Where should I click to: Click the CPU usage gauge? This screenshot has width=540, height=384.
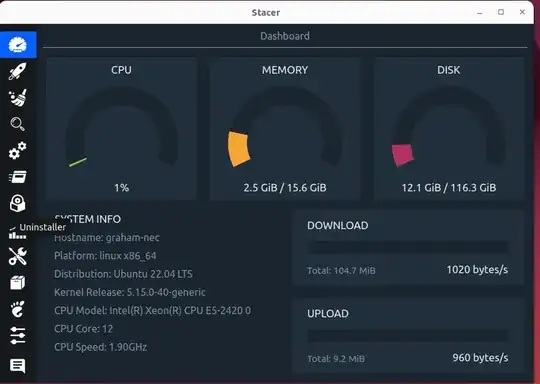pos(122,127)
